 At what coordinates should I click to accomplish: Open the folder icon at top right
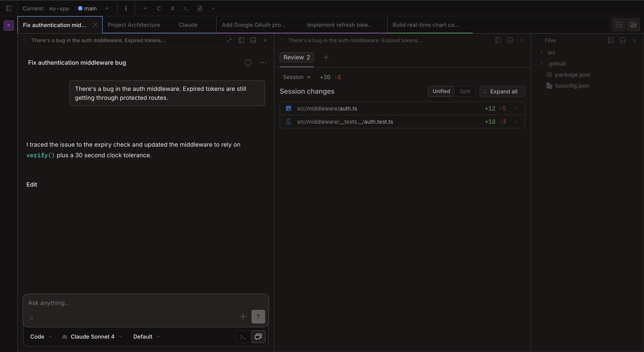click(633, 25)
